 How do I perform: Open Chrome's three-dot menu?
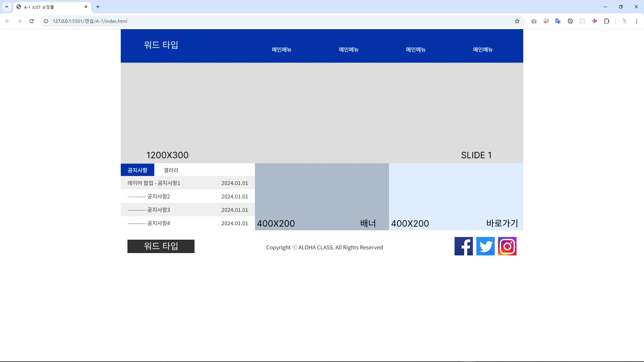click(636, 21)
